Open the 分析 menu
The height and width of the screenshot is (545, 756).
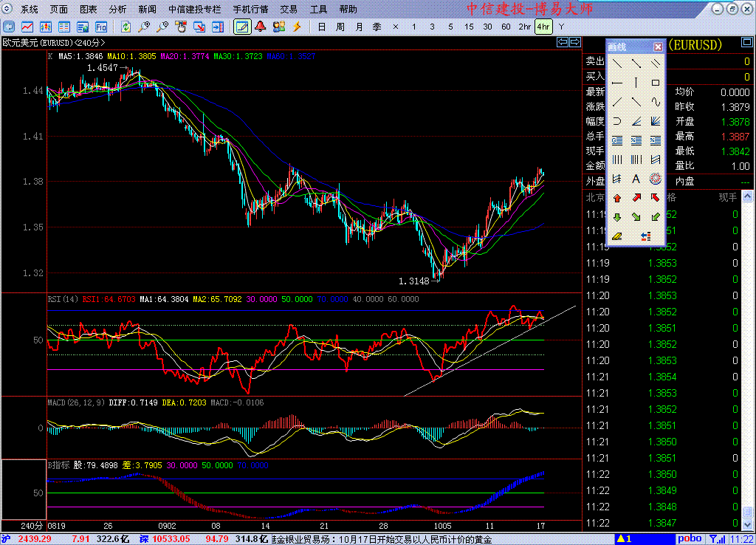[x=117, y=10]
